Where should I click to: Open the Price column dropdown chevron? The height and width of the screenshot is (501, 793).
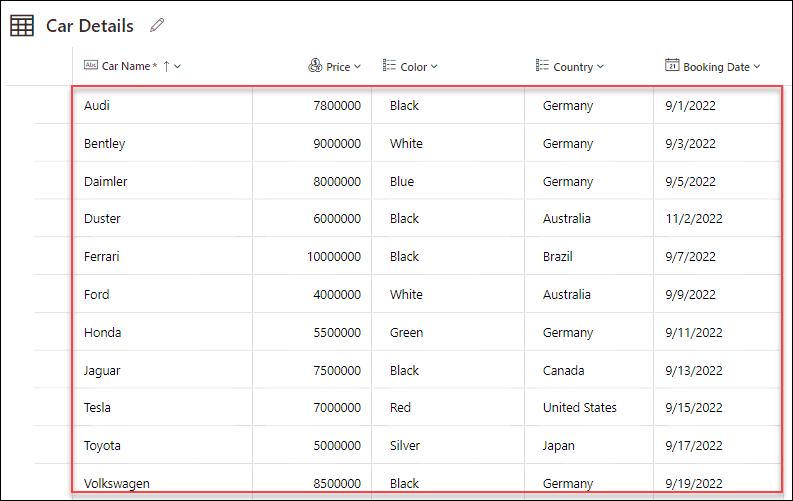click(358, 66)
